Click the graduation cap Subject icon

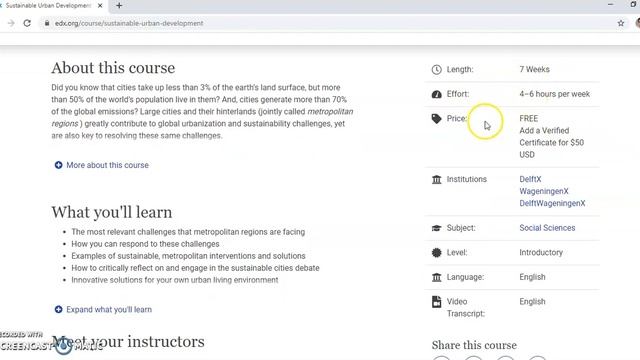point(436,228)
